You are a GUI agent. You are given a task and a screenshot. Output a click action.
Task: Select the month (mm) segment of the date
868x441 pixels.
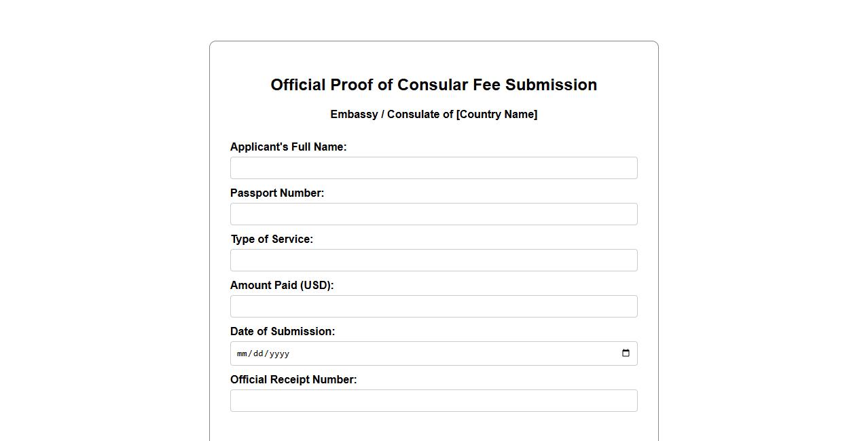tap(242, 353)
